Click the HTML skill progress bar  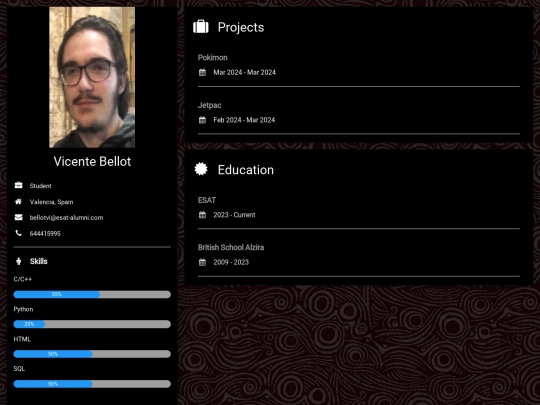click(x=92, y=354)
